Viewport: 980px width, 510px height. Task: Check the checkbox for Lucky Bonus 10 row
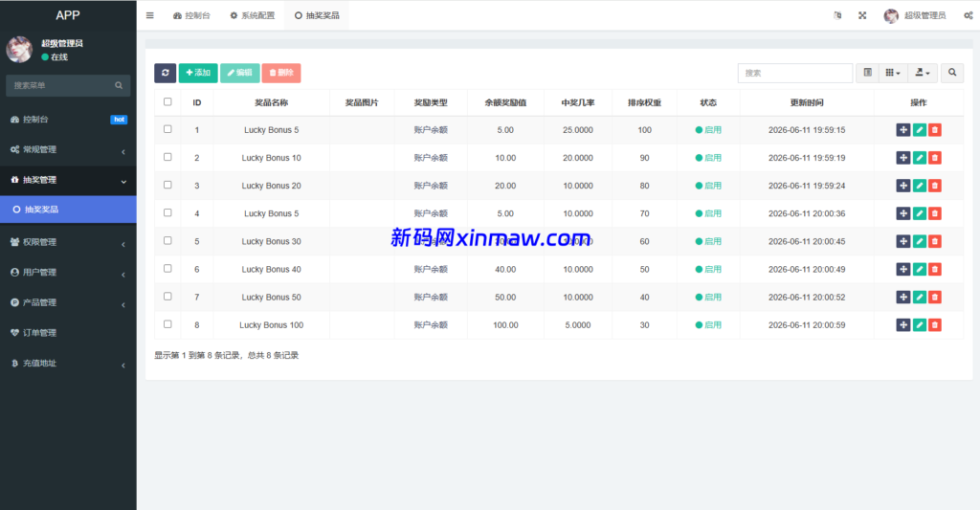point(167,157)
